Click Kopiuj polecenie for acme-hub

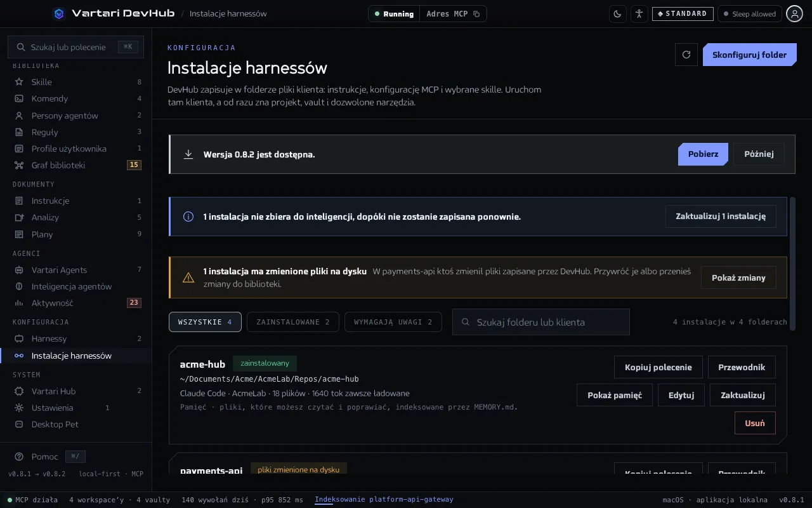(x=658, y=367)
